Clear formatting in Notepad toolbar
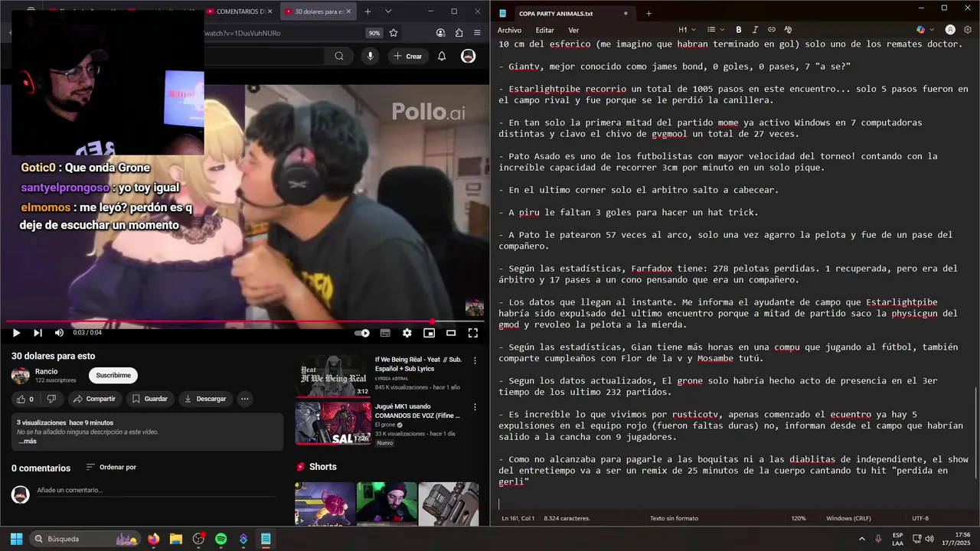 click(788, 30)
